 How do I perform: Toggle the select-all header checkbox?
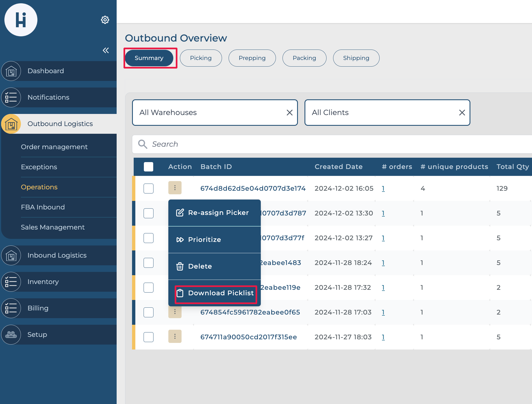[149, 167]
